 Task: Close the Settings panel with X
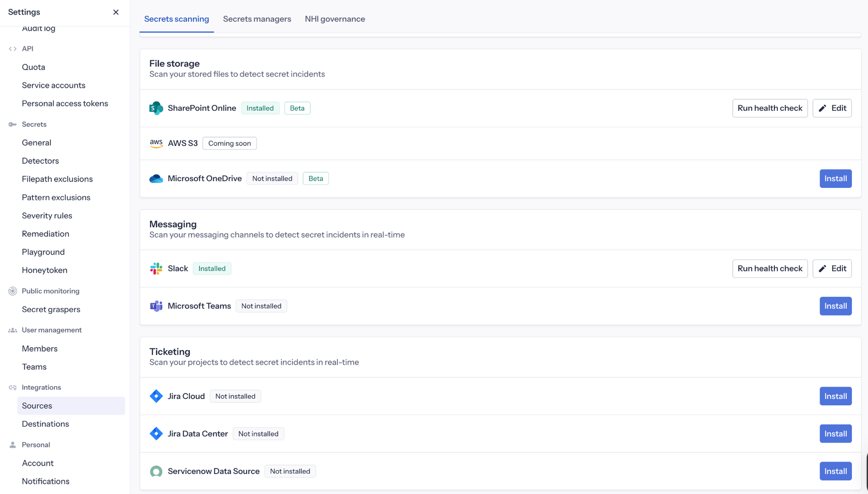[115, 12]
